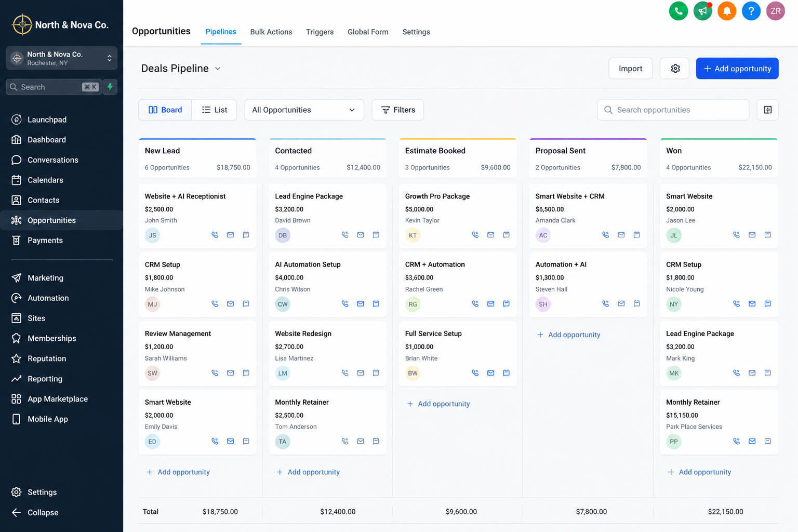The image size is (798, 532).
Task: Call John Smith from his card
Action: [x=215, y=235]
